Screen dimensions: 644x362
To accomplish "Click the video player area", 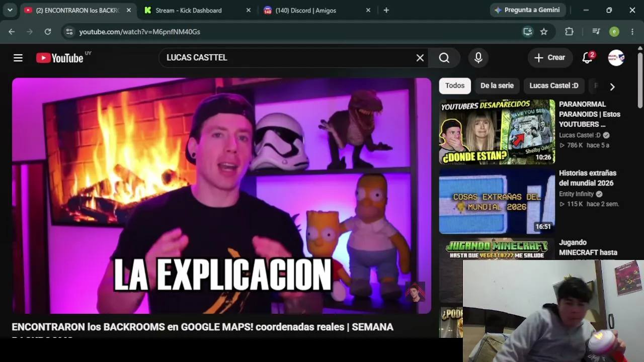I will (221, 196).
